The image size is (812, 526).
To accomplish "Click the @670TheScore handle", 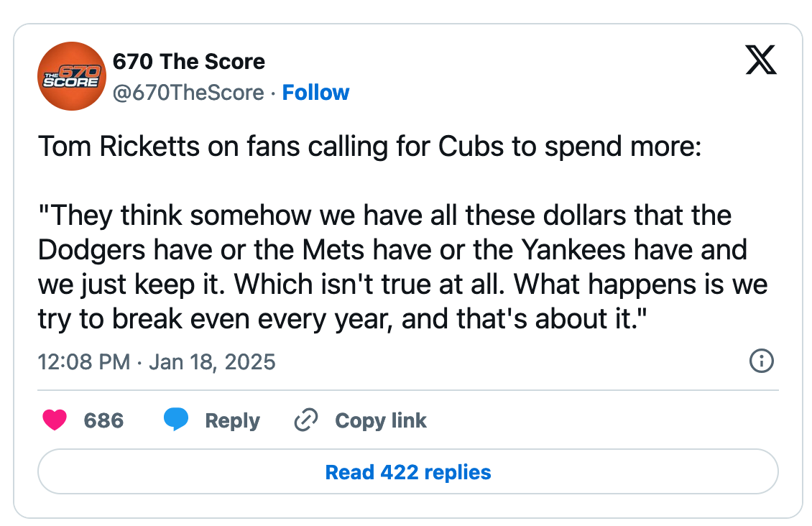I will (x=188, y=93).
